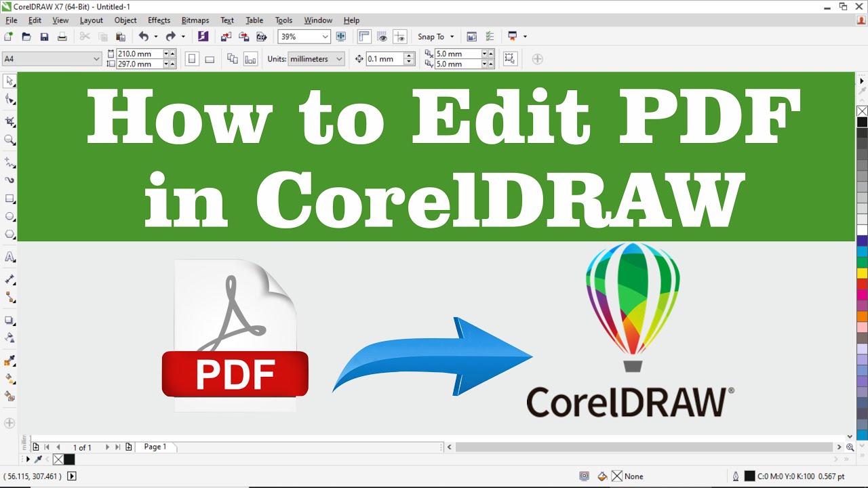Viewport: 868px width, 488px height.
Task: Click the Redo button
Action: (x=170, y=37)
